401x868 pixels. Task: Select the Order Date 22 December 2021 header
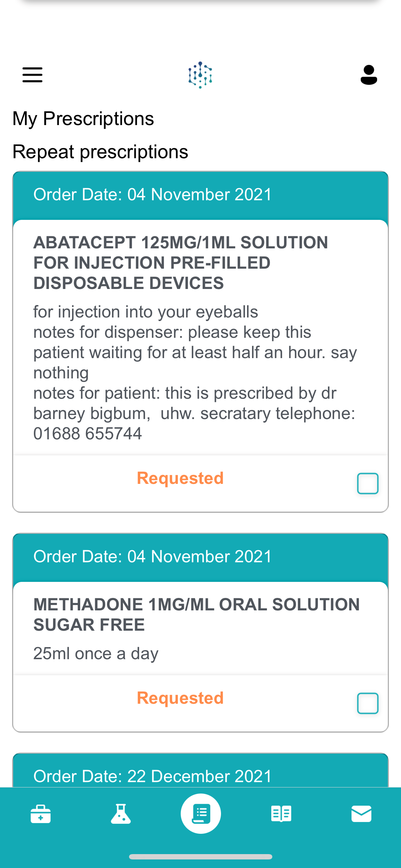click(x=201, y=771)
